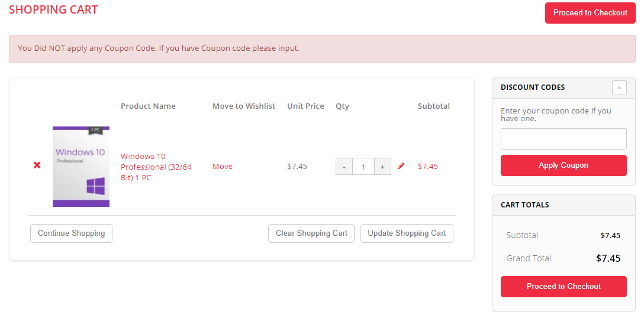
Task: Go back via Continue Shopping
Action: click(x=71, y=233)
